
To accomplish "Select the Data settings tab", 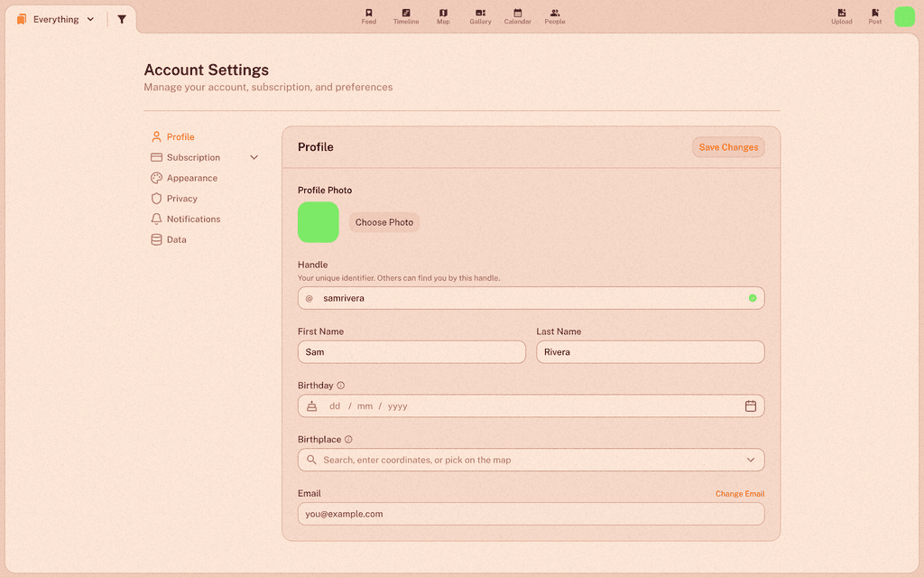I will [169, 239].
